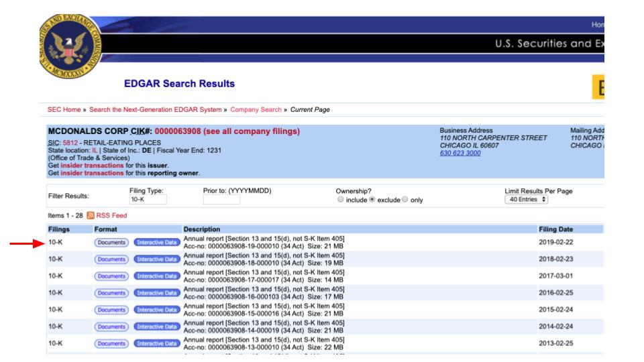Click the U.S. Securities and Exchange banner title
This screenshot has height=362, width=644.
[549, 44]
